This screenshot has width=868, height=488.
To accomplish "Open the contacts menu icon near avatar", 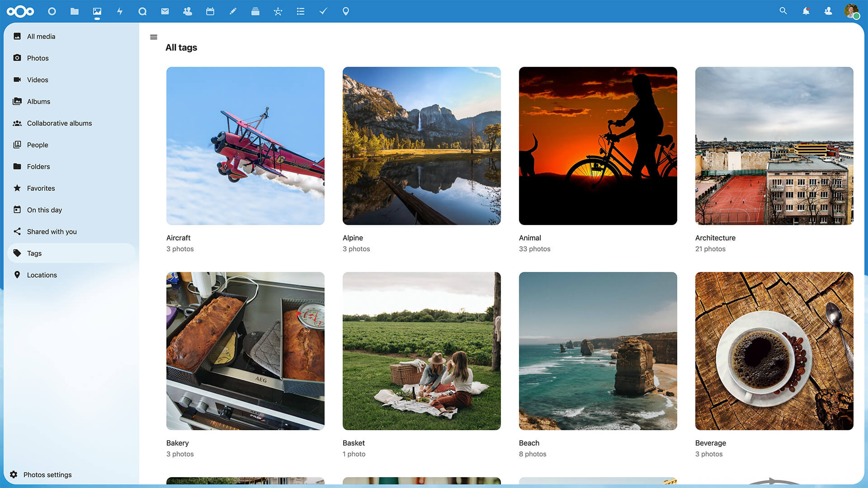I will click(828, 11).
